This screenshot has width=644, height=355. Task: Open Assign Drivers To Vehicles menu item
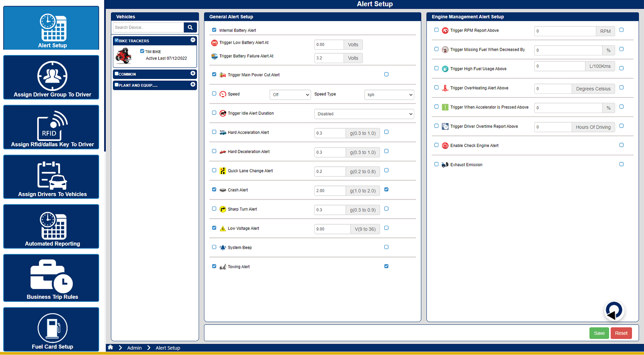click(x=51, y=177)
